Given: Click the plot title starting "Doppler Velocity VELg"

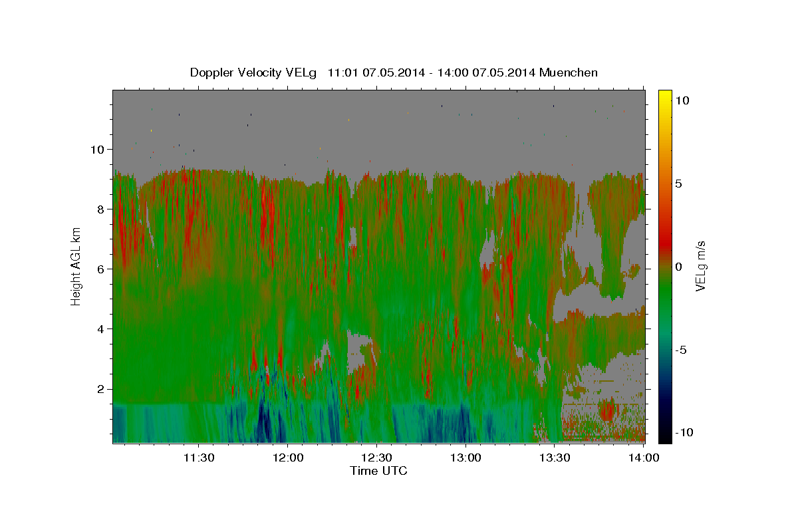Looking at the screenshot, I should (x=394, y=72).
